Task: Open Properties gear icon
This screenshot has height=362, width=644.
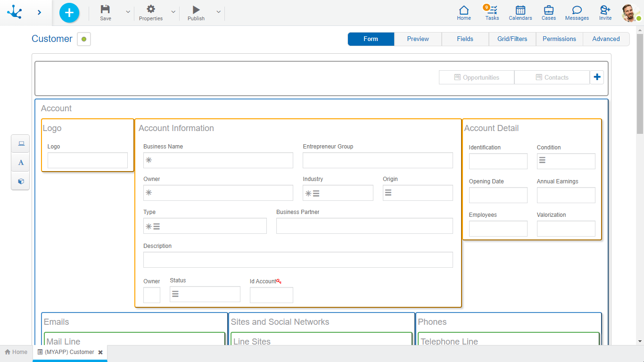Action: tap(151, 10)
